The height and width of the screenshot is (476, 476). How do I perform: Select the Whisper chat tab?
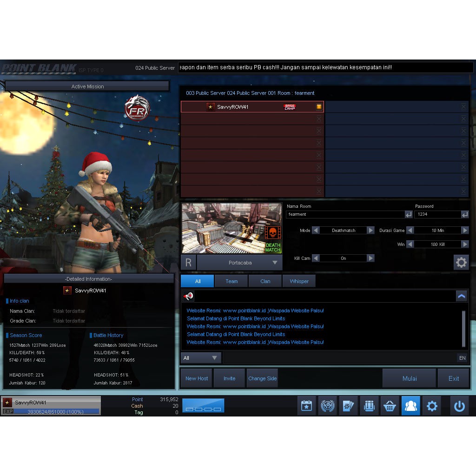pos(299,281)
